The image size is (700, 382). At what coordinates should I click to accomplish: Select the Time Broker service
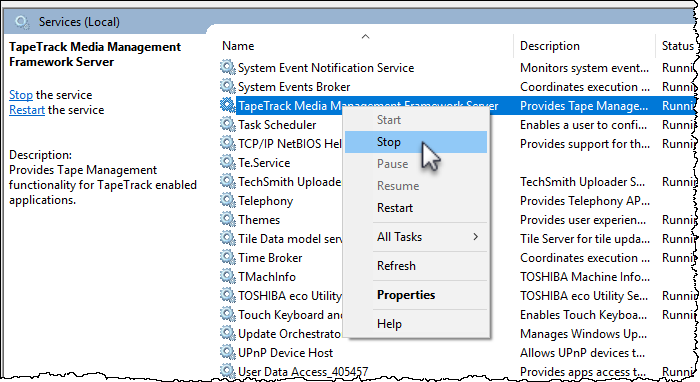click(x=270, y=257)
